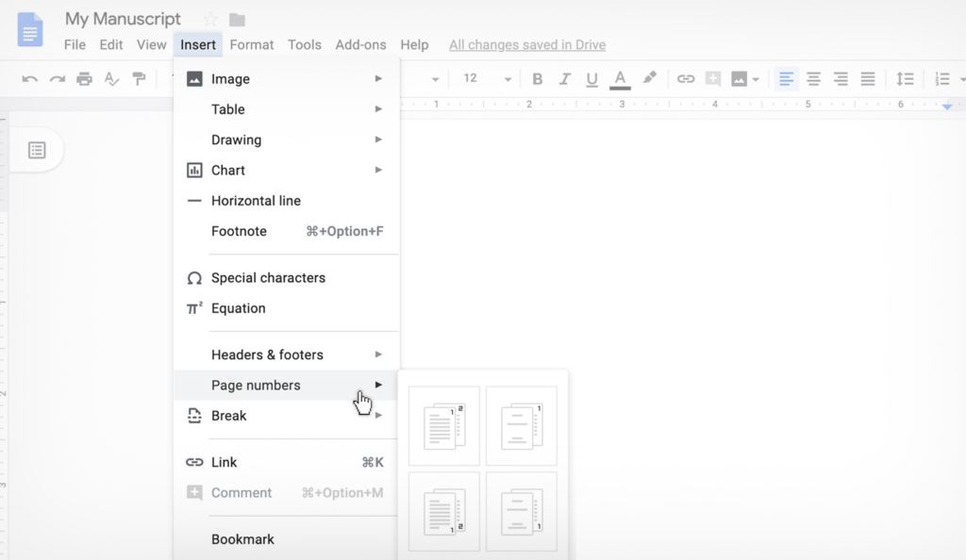Viewport: 966px width, 560px height.
Task: Select the highlighter color pen icon
Action: (649, 79)
